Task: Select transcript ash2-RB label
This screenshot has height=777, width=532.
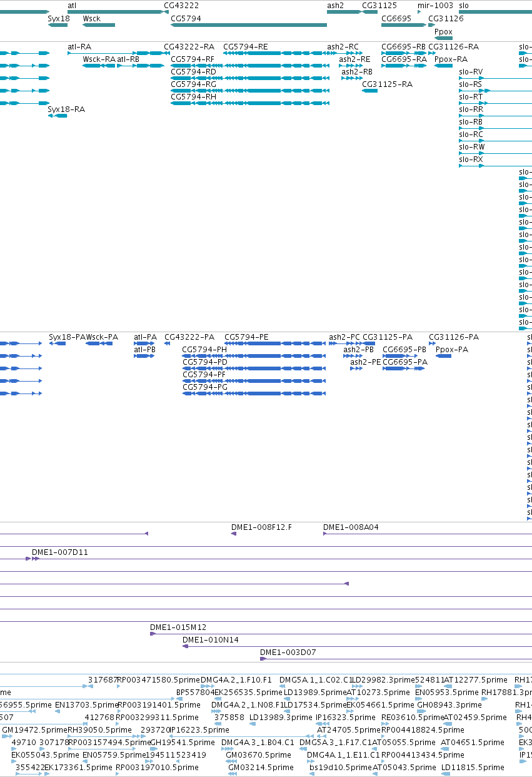Action: point(357,72)
